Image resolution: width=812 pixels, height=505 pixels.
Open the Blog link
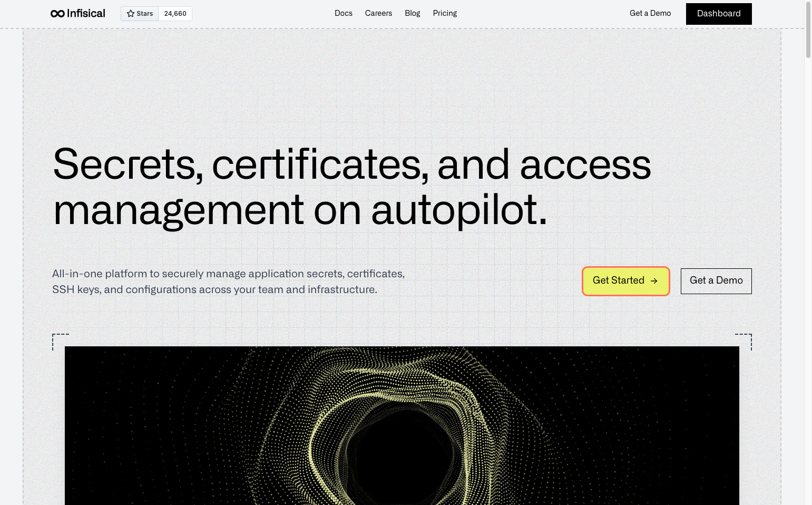412,13
